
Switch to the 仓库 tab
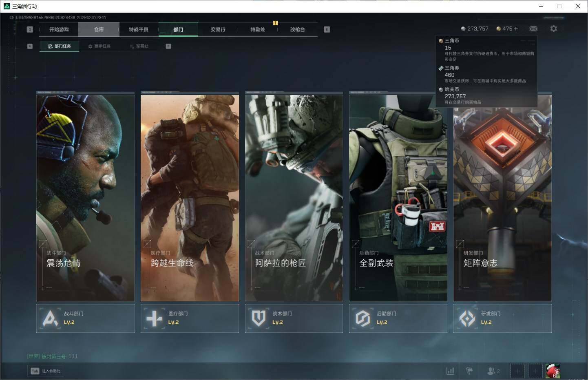99,29
